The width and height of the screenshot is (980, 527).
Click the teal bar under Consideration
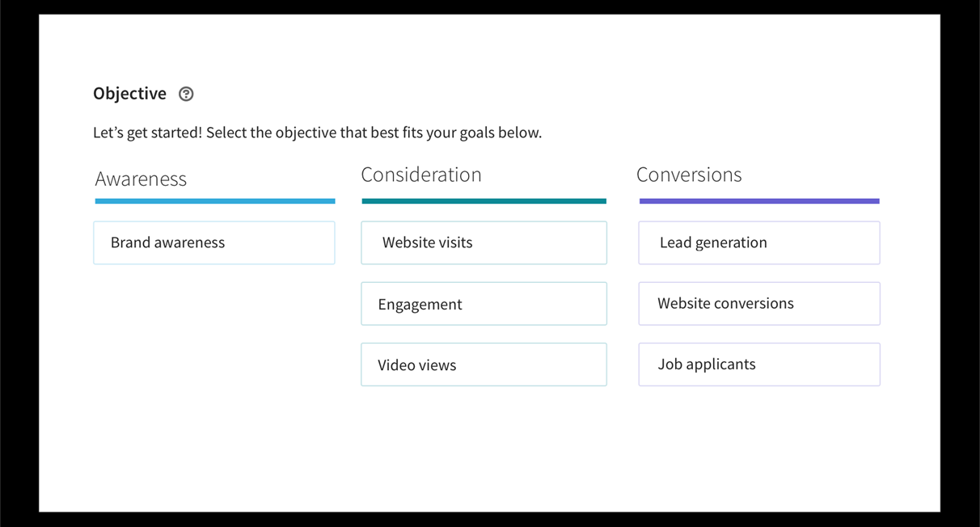[484, 200]
